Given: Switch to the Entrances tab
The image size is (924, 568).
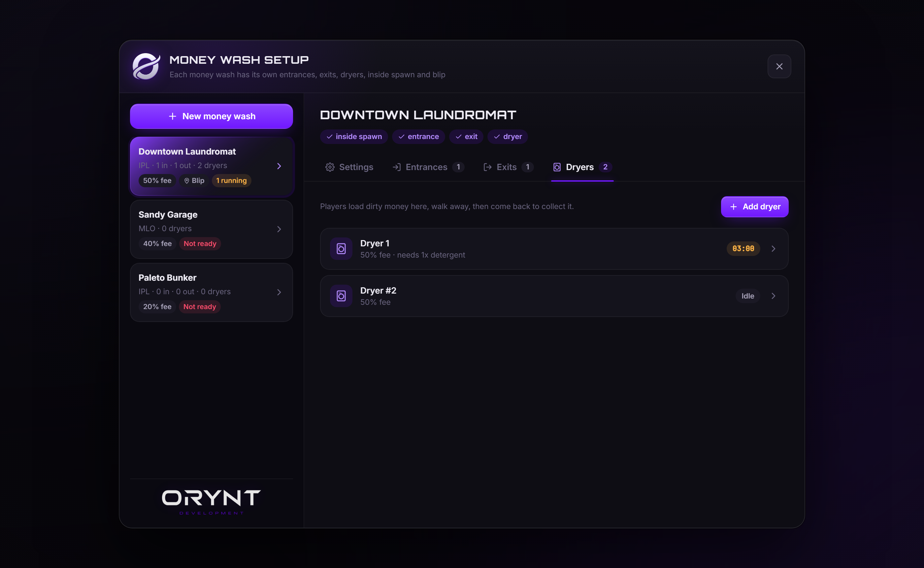Looking at the screenshot, I should [x=428, y=167].
